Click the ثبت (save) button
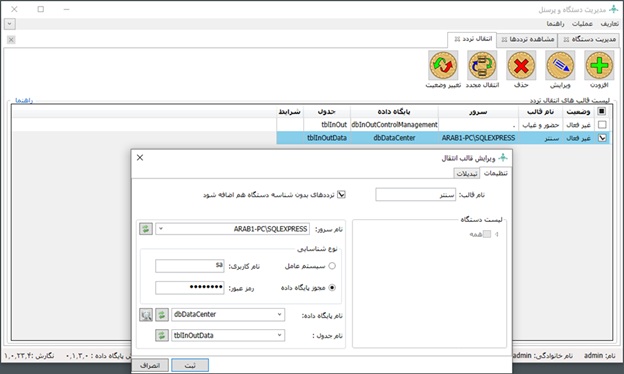Image resolution: width=624 pixels, height=374 pixels. [x=190, y=365]
